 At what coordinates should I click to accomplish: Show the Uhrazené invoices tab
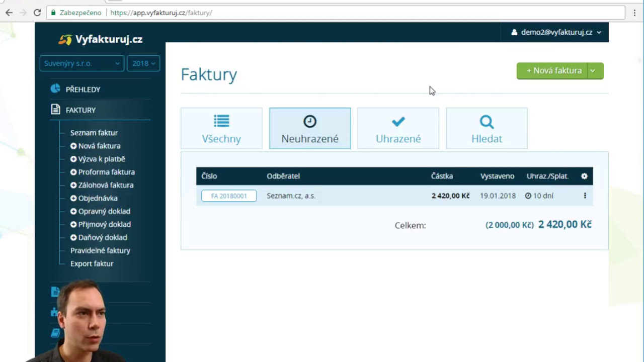click(398, 128)
